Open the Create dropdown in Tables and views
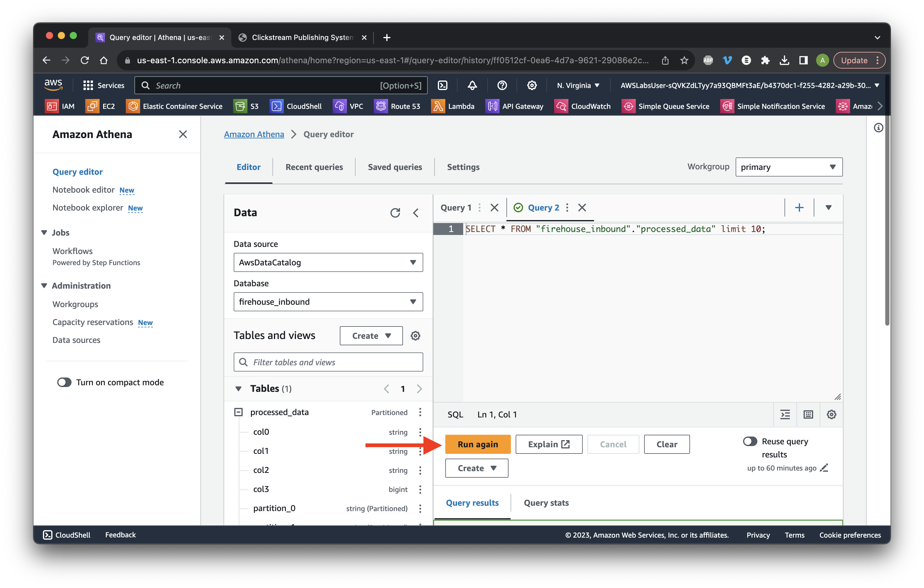924x588 pixels. (371, 336)
